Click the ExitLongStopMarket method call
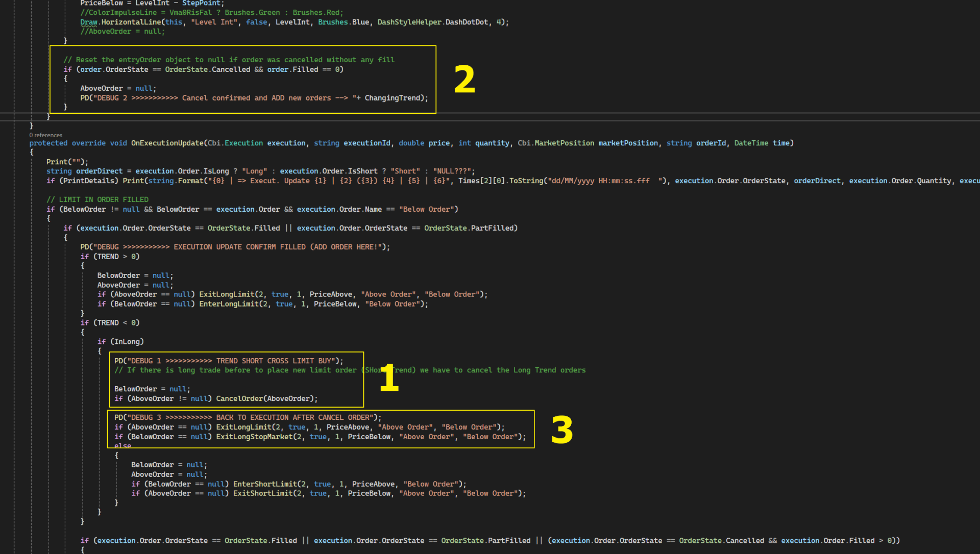The image size is (980, 554). pyautogui.click(x=254, y=437)
